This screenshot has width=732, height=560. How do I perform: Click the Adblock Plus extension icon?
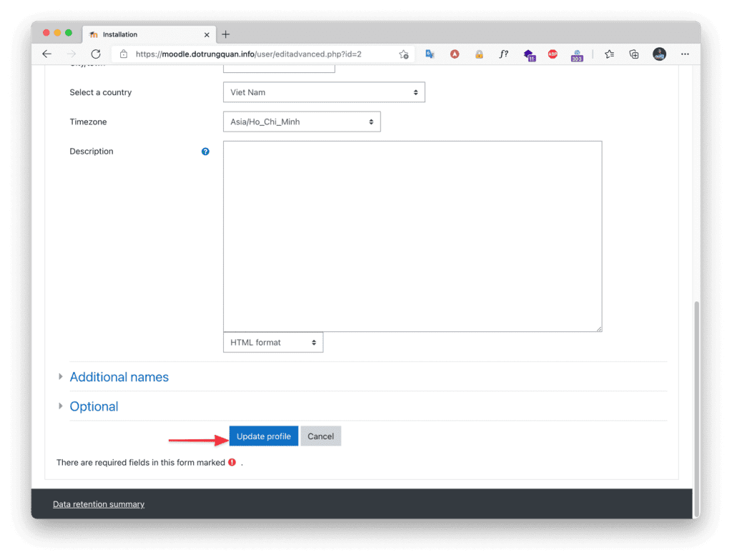[x=552, y=54]
